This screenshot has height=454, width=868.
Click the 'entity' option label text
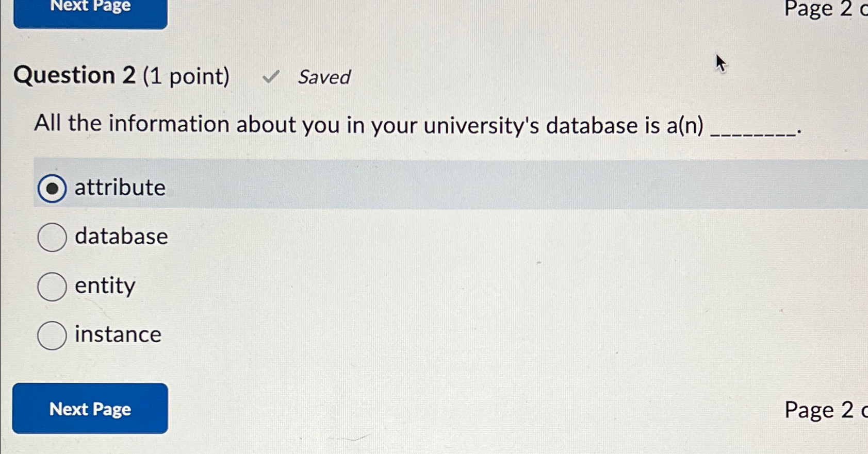(x=104, y=287)
